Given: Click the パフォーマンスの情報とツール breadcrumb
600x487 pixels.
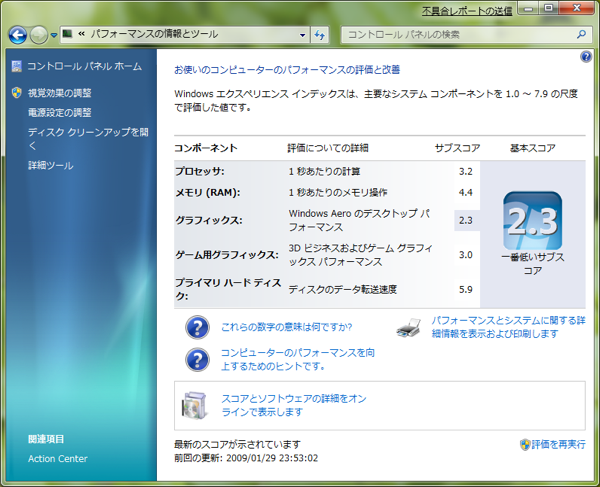Looking at the screenshot, I should point(154,34).
